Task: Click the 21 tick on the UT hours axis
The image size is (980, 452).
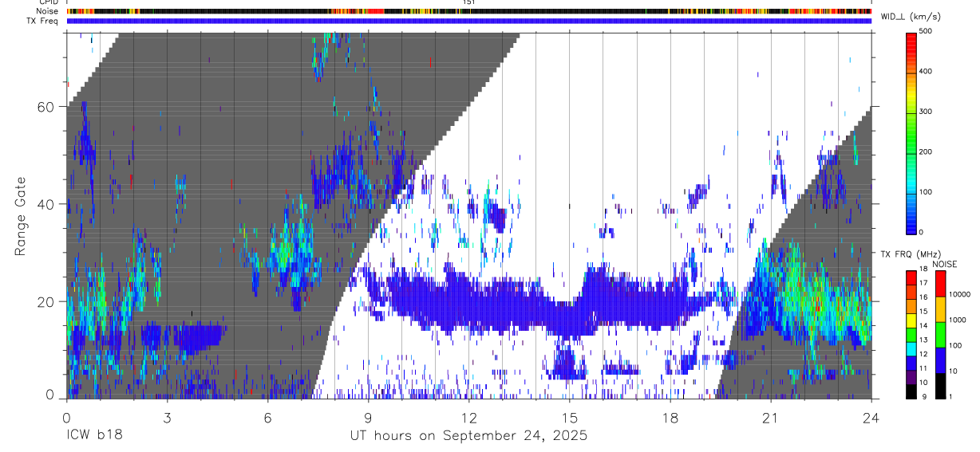Action: [x=771, y=417]
